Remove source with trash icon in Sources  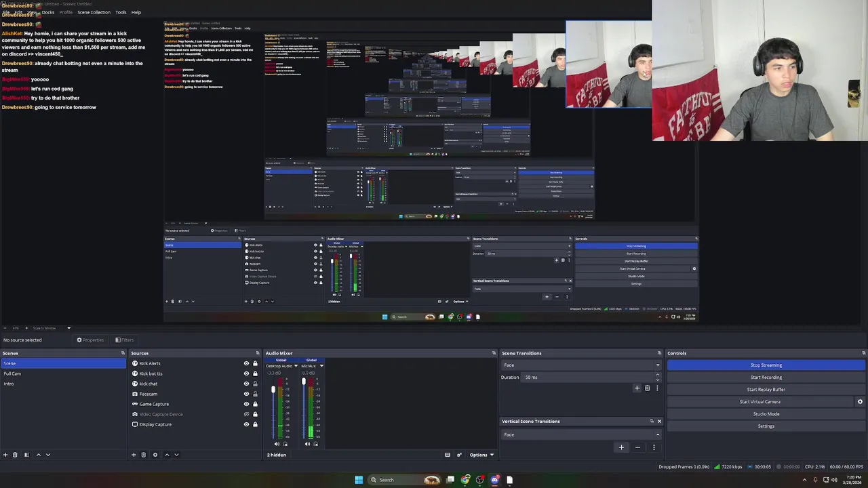tap(143, 455)
